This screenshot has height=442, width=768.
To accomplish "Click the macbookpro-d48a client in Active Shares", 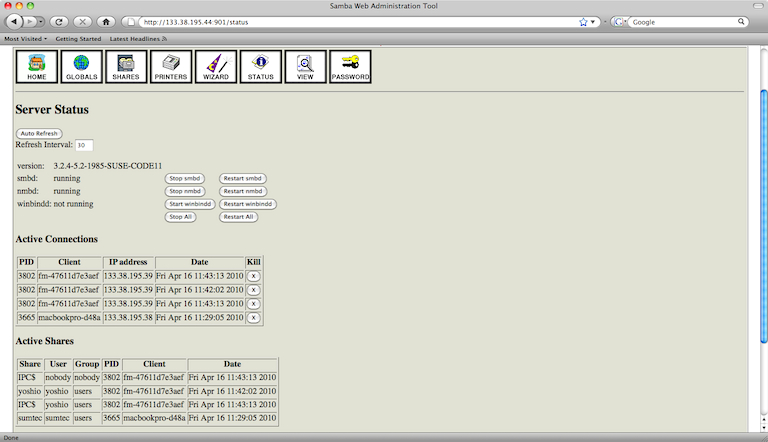I will (x=154, y=418).
